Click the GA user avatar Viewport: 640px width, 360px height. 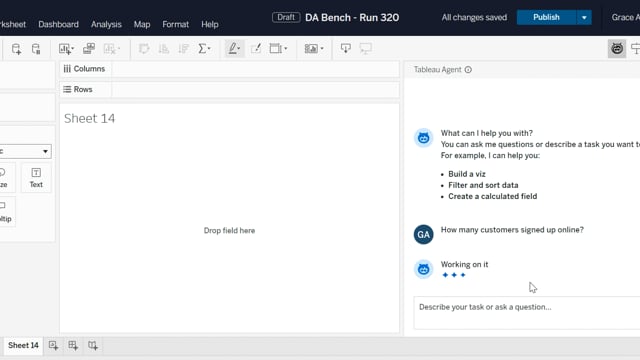(423, 234)
